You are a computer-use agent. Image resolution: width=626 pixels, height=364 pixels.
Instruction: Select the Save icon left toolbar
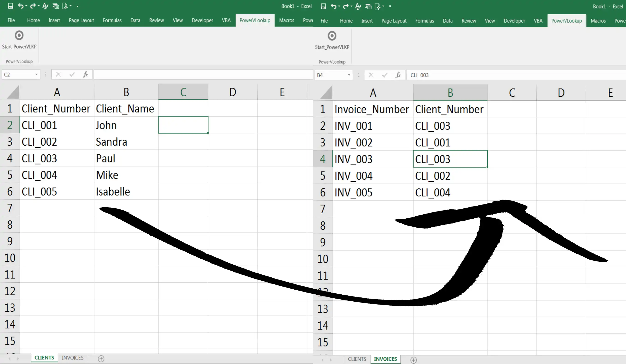9,6
